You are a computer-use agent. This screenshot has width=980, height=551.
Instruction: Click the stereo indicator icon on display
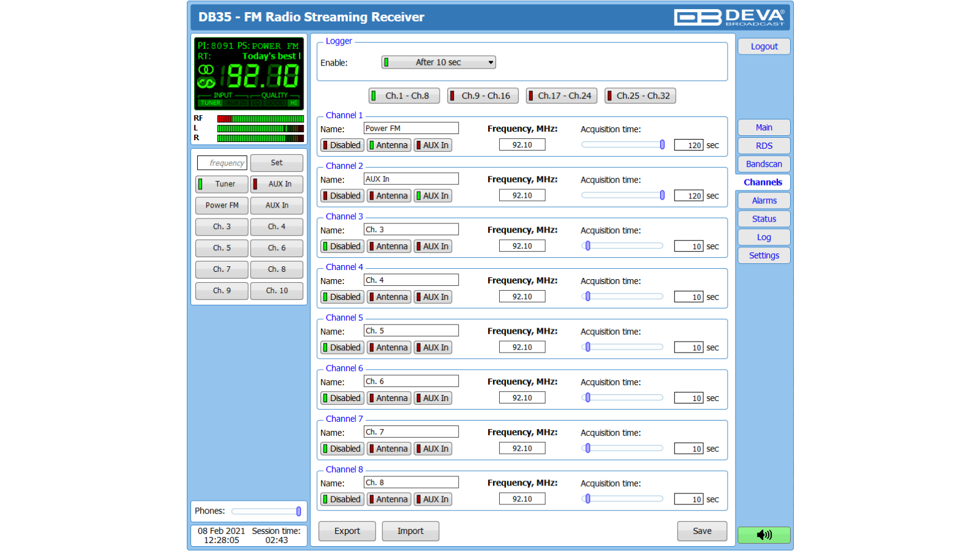click(206, 70)
